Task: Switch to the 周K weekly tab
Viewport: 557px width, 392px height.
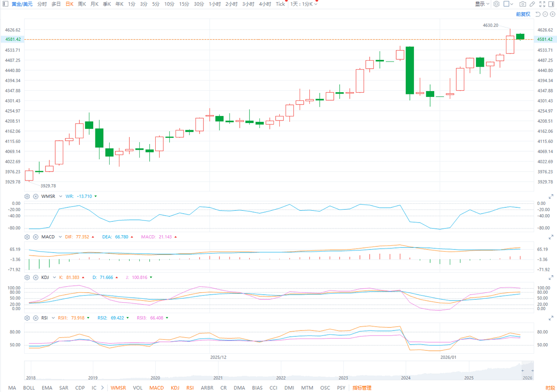Action: [x=82, y=4]
